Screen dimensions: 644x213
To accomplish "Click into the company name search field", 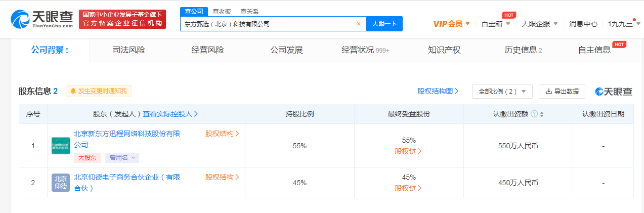I will pos(267,24).
